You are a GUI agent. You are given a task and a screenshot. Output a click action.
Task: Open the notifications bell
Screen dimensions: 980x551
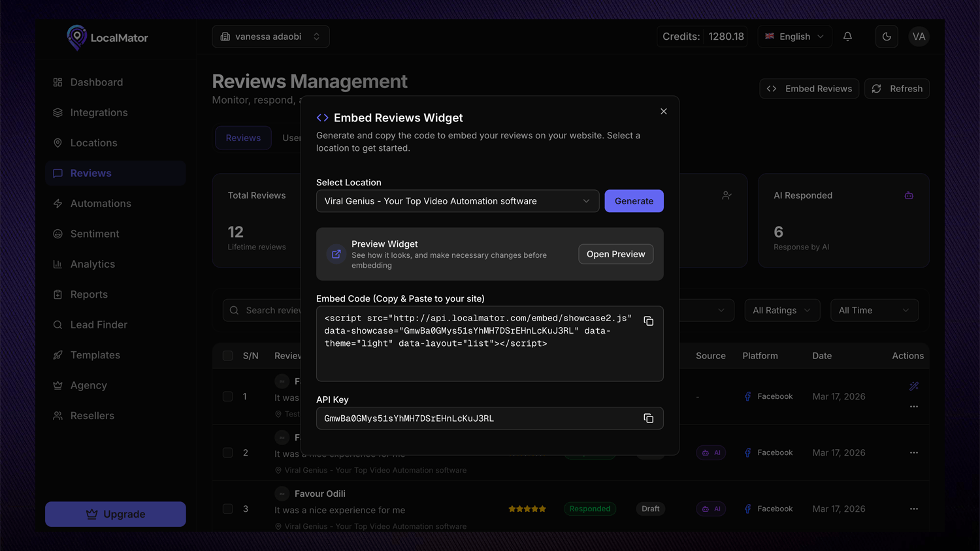click(847, 37)
